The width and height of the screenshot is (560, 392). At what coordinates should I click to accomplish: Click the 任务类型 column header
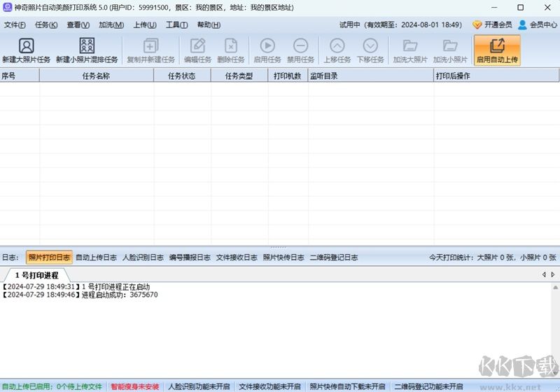coord(239,76)
